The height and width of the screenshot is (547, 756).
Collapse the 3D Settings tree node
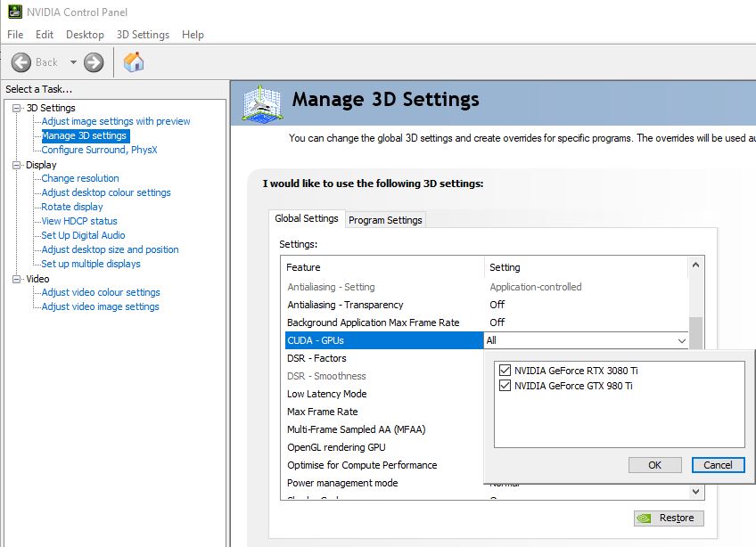tap(16, 108)
